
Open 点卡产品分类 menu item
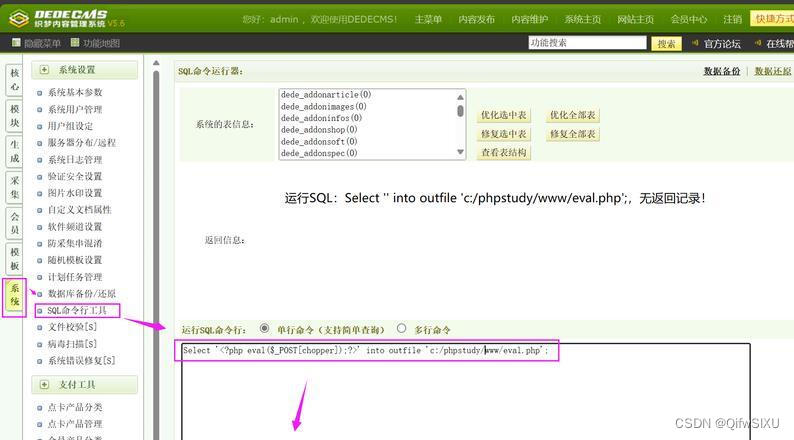[75, 407]
